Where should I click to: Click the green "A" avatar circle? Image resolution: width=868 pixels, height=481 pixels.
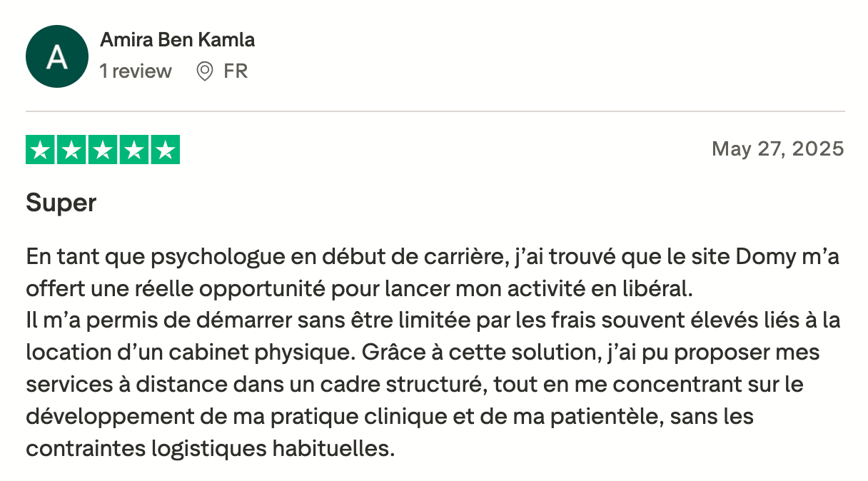[56, 56]
